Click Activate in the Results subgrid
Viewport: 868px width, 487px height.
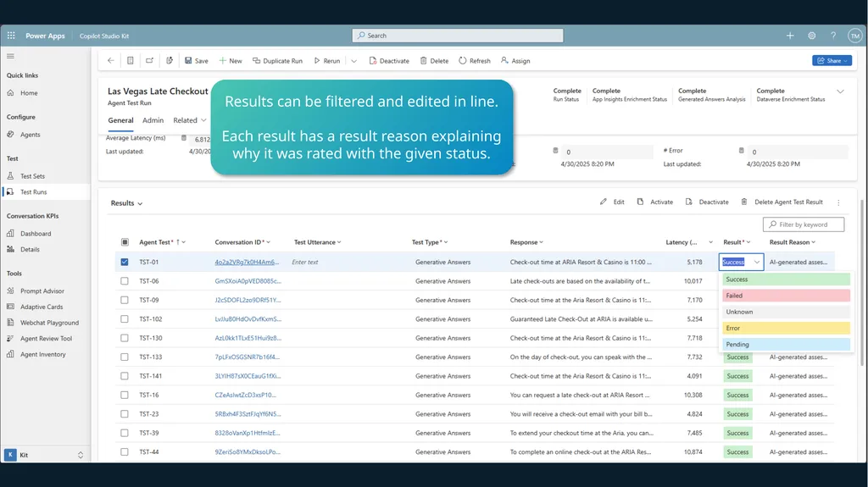coord(655,202)
